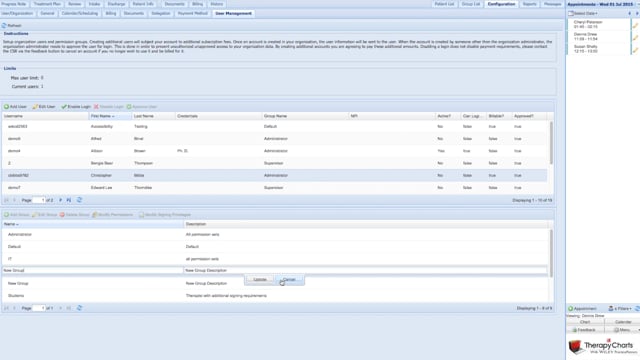The width and height of the screenshot is (640, 360).
Task: Edit Cheryl Peterson appointment pencil icon
Action: pos(635,25)
